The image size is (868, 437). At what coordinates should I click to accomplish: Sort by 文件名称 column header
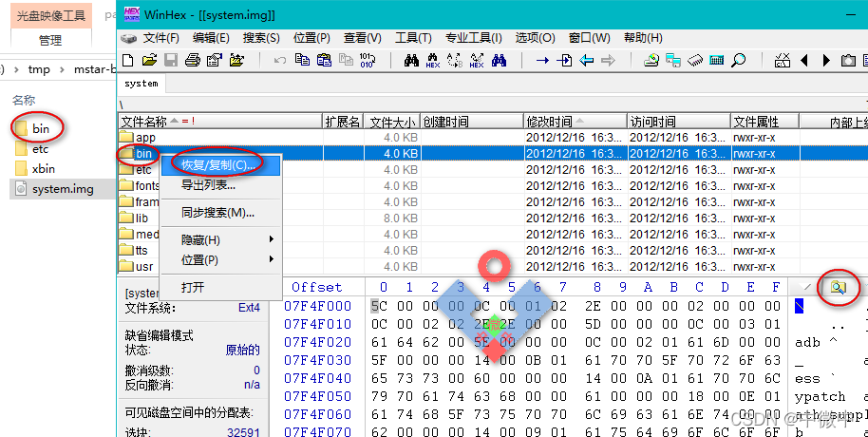point(220,122)
